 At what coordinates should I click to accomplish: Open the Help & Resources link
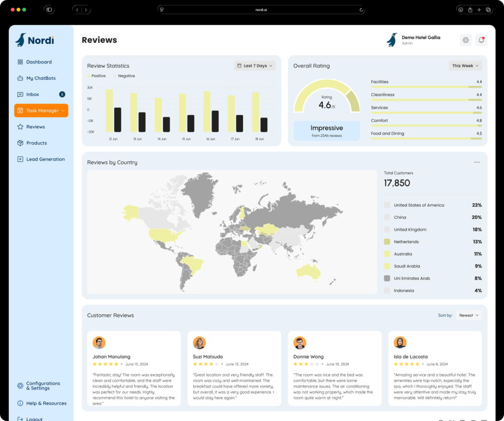tap(46, 403)
